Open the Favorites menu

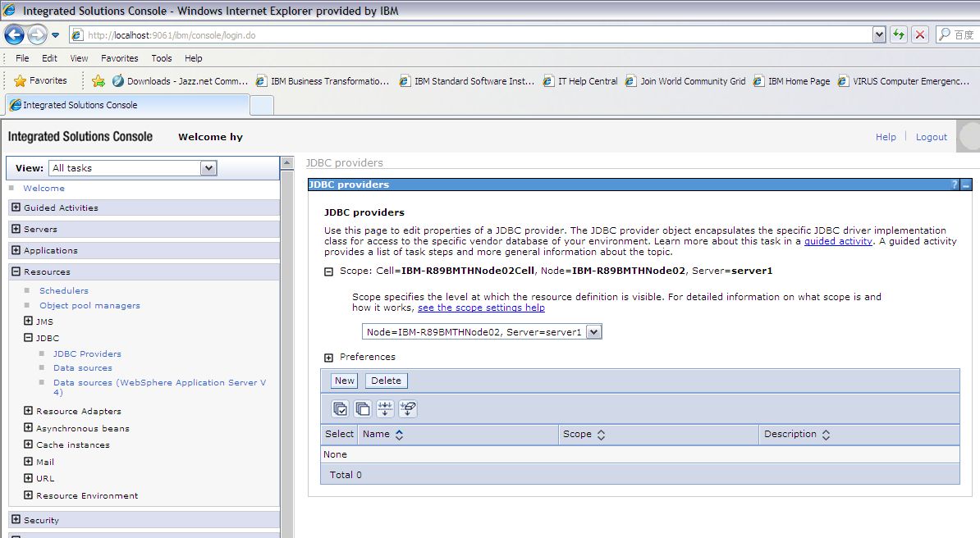pyautogui.click(x=119, y=58)
